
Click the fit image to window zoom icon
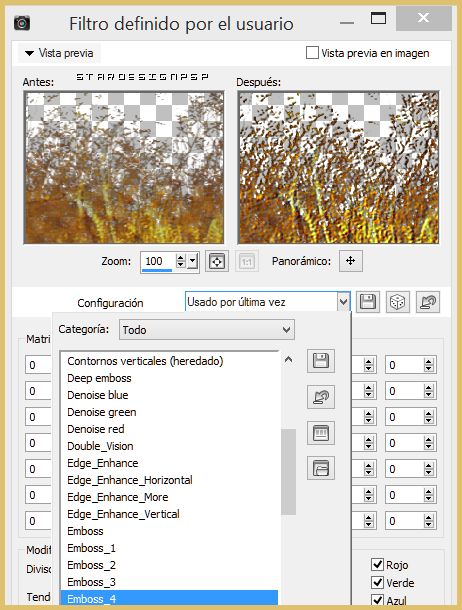coord(217,261)
